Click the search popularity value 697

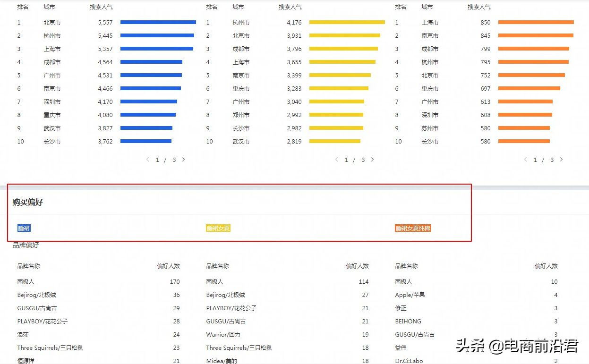point(486,89)
